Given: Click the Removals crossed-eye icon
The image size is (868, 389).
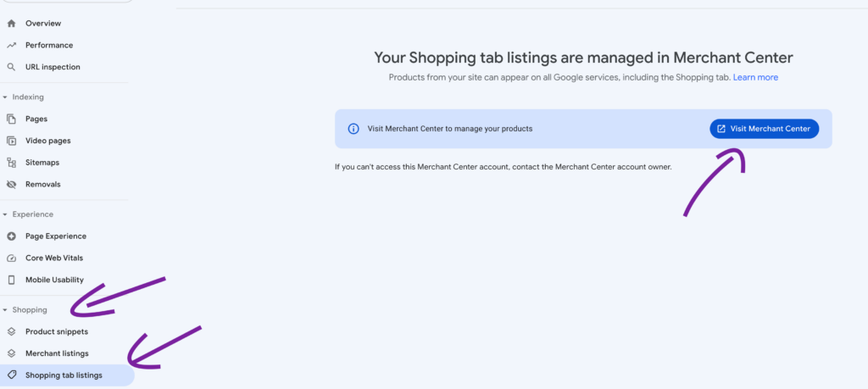Looking at the screenshot, I should [x=11, y=184].
